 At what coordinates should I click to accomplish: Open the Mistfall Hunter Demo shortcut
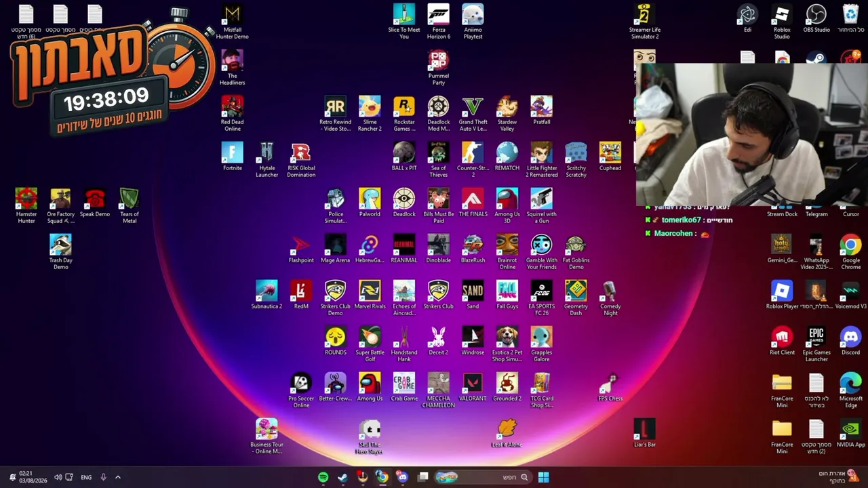(232, 22)
